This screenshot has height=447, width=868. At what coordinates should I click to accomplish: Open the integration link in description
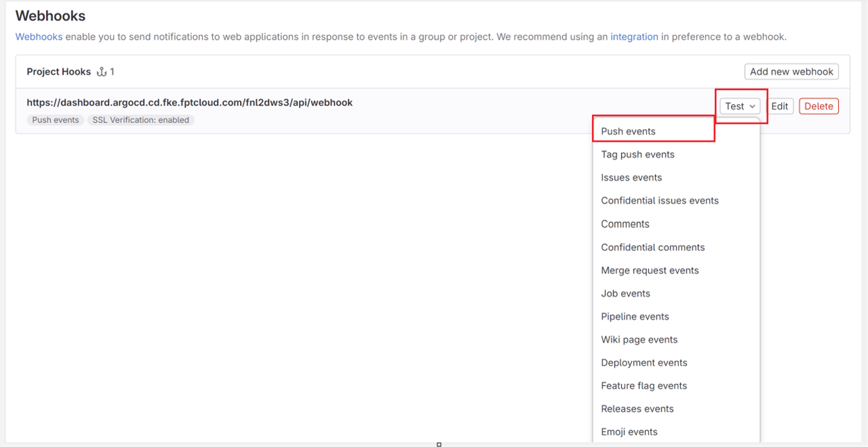coord(634,37)
